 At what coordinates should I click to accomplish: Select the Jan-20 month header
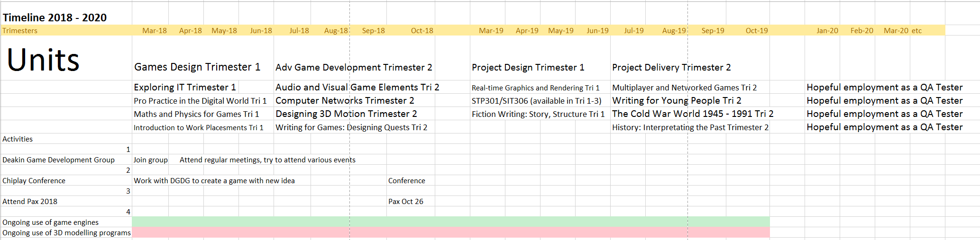(827, 31)
